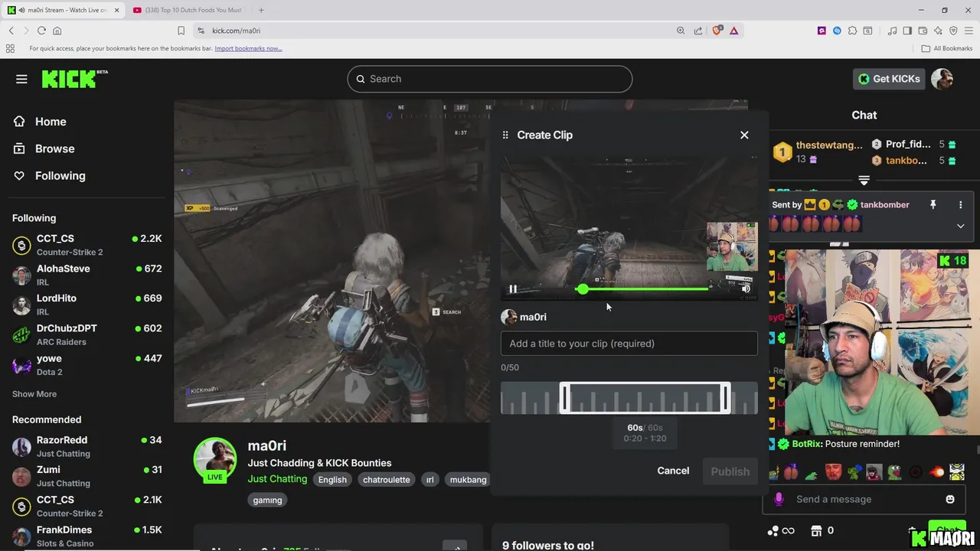980x551 pixels.
Task: Expand Following list with Show More
Action: 34,394
